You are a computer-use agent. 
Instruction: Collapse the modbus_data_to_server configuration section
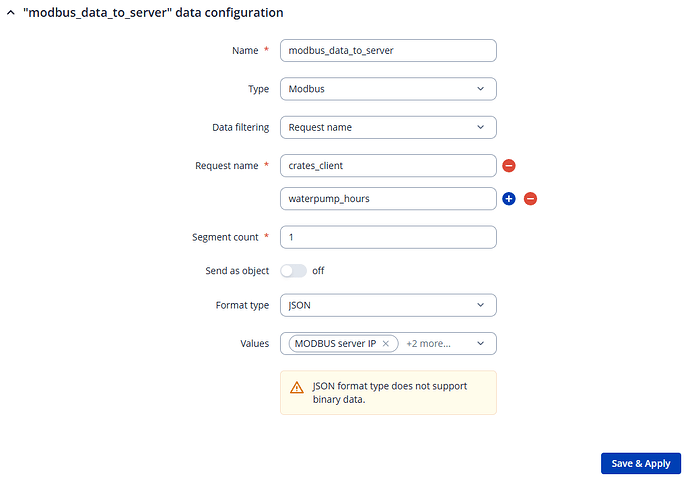pos(11,13)
